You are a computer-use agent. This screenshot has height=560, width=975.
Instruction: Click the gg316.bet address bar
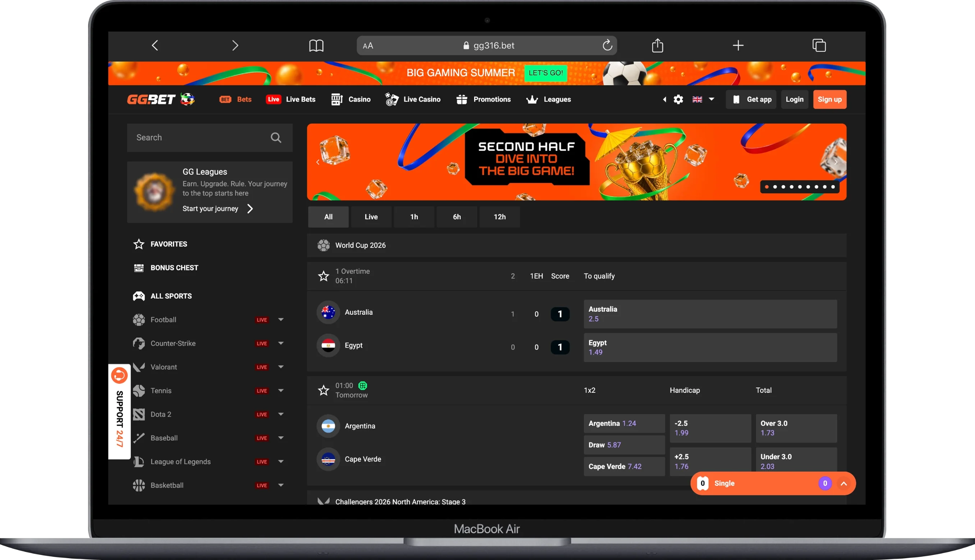pyautogui.click(x=486, y=45)
